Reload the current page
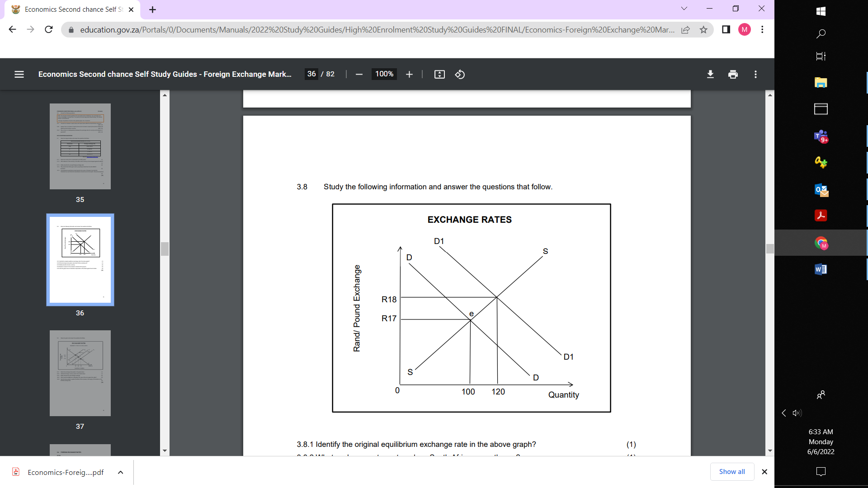The image size is (868, 488). (48, 29)
